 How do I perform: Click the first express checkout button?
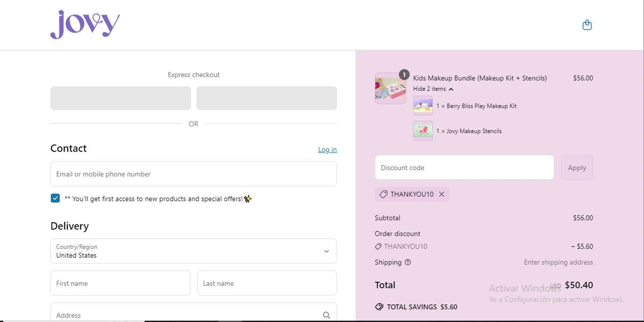tap(121, 98)
